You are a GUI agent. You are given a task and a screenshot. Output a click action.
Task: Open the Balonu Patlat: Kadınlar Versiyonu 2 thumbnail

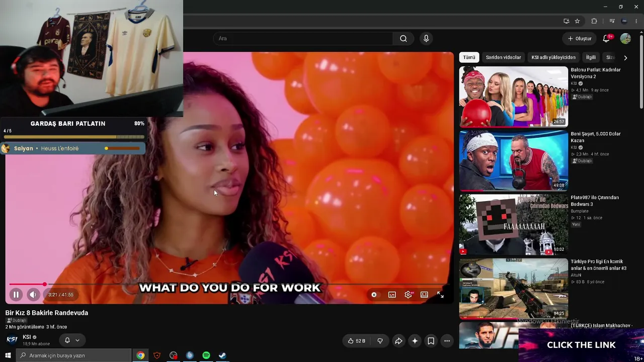click(513, 97)
